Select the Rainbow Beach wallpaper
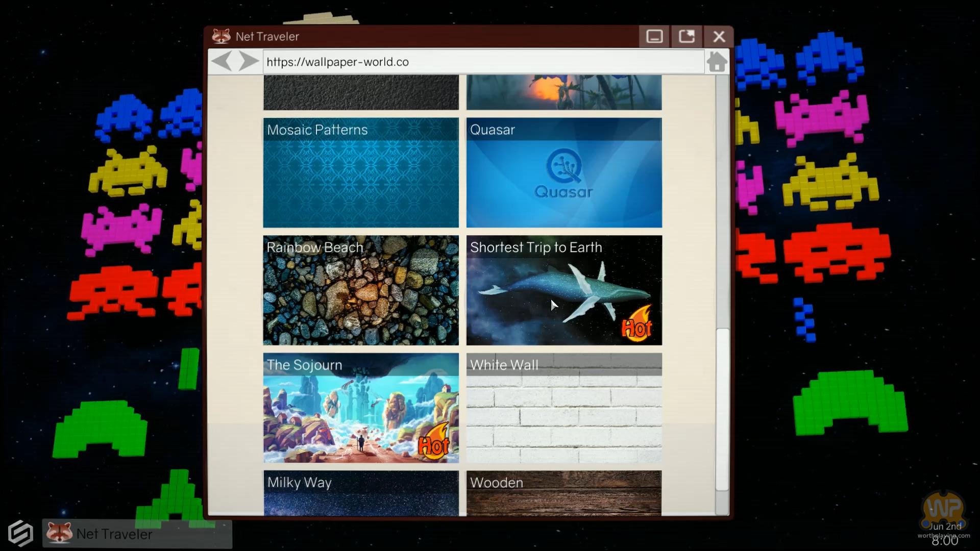 [361, 291]
